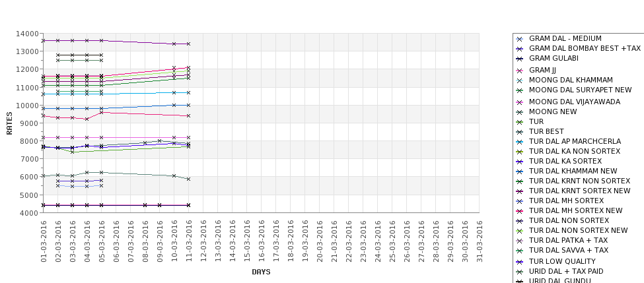Click the 12000 y-axis value
This screenshot has width=644, height=283.
(x=28, y=70)
